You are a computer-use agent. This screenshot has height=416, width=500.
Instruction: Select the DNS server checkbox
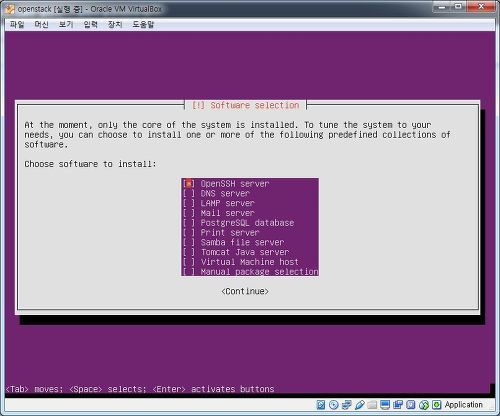pyautogui.click(x=189, y=194)
